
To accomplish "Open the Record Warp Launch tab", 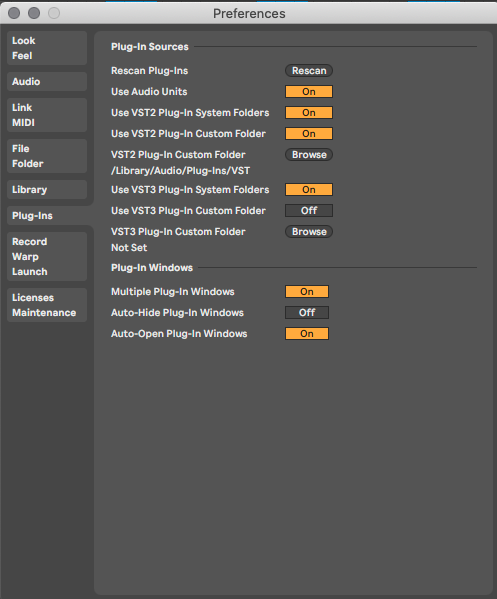I will [x=47, y=256].
